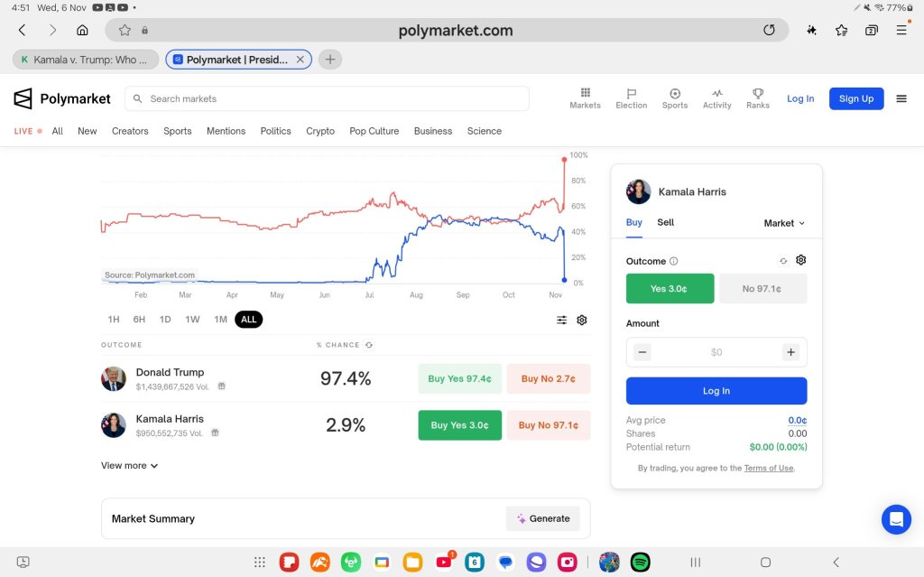
Task: Open the browser's main menu icon
Action: tap(901, 30)
